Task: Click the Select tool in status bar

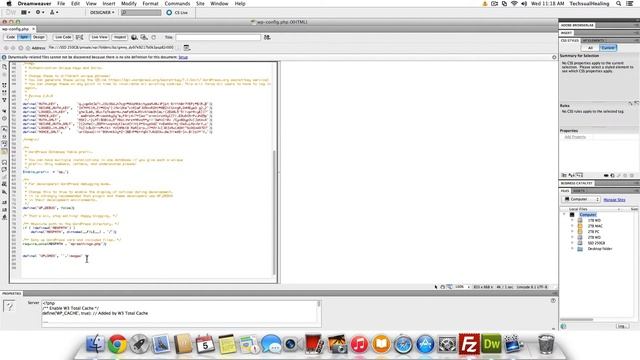Action: 436,287
